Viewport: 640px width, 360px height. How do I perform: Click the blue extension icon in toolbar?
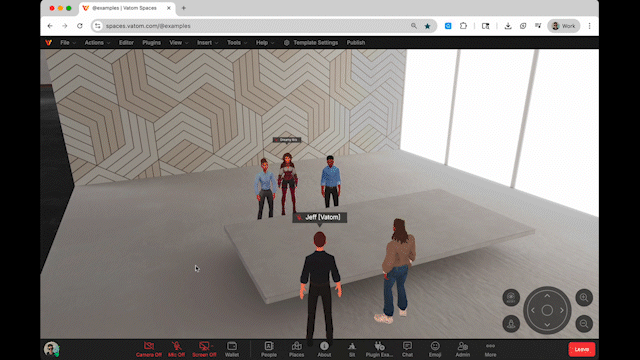click(x=448, y=26)
